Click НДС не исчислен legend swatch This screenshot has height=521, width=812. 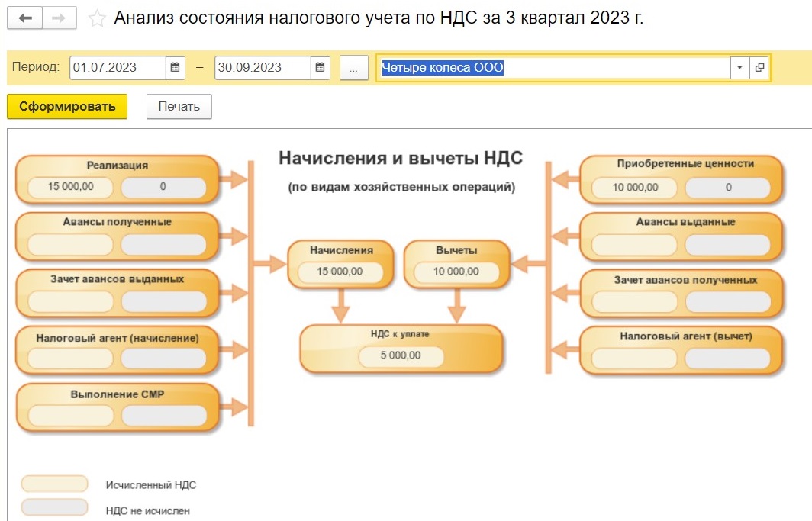(x=54, y=507)
